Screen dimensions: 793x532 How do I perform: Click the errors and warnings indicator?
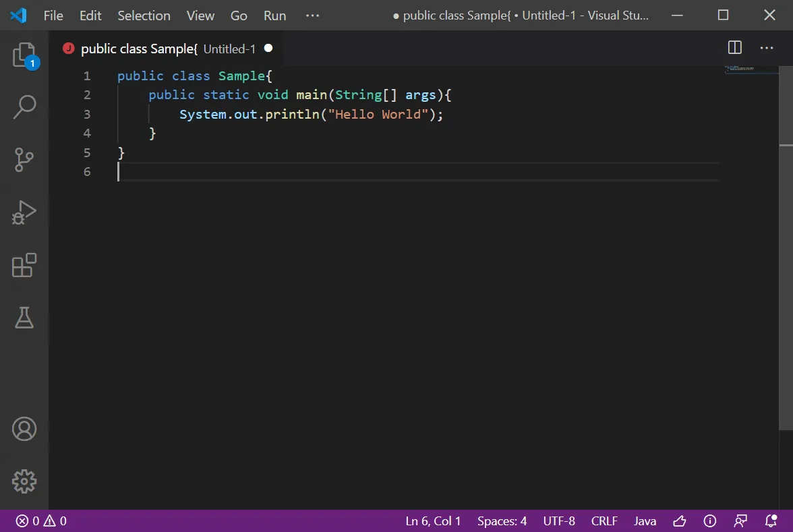tap(41, 521)
